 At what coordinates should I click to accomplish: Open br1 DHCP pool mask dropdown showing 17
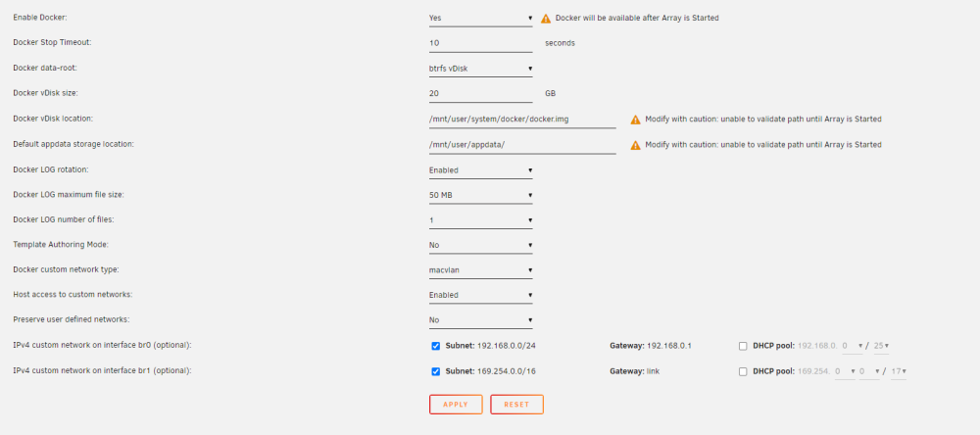click(x=898, y=371)
